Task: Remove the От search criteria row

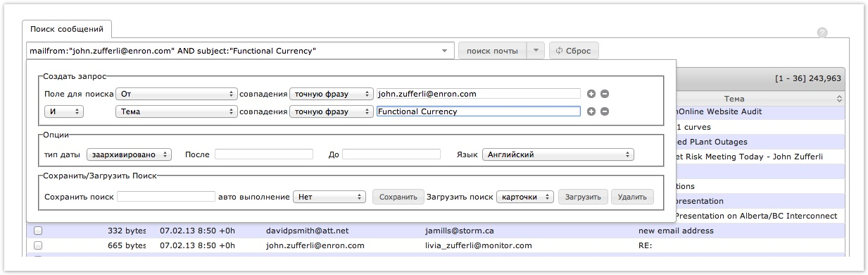Action: tap(605, 94)
